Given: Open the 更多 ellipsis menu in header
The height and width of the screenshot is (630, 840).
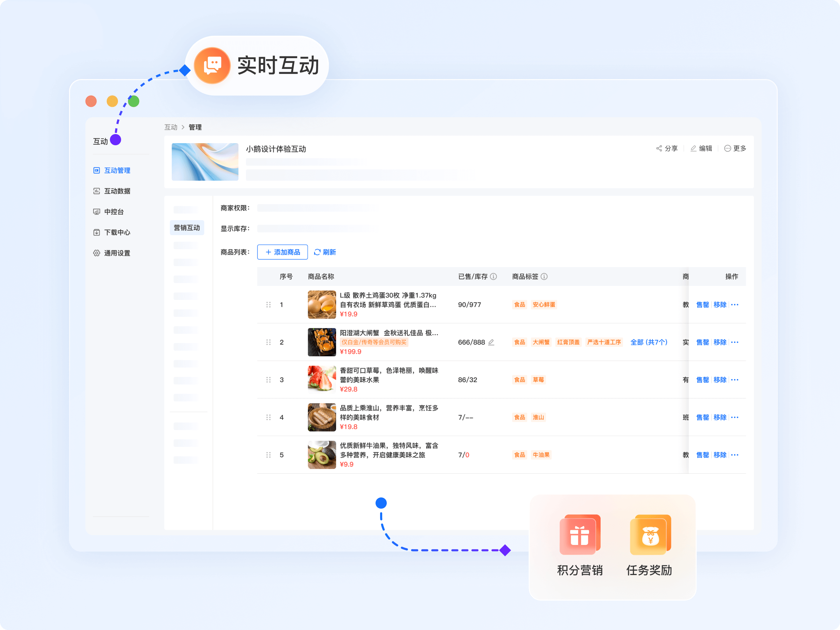Looking at the screenshot, I should pos(727,148).
